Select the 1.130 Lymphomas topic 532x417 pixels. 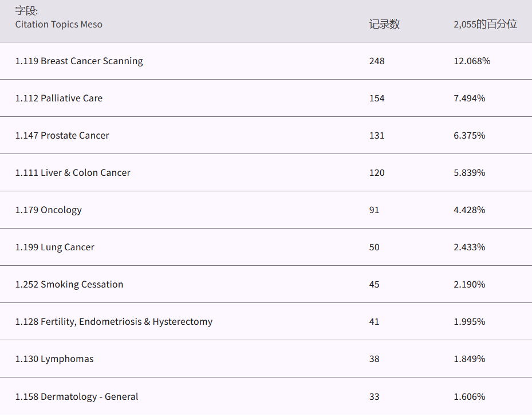click(x=54, y=359)
